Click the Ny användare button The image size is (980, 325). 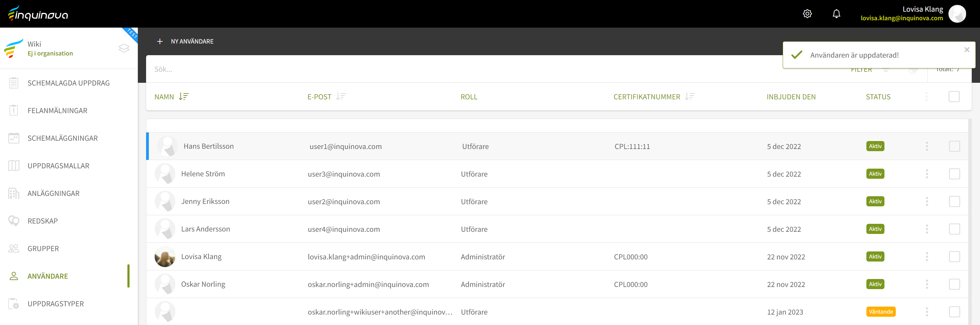pyautogui.click(x=192, y=41)
